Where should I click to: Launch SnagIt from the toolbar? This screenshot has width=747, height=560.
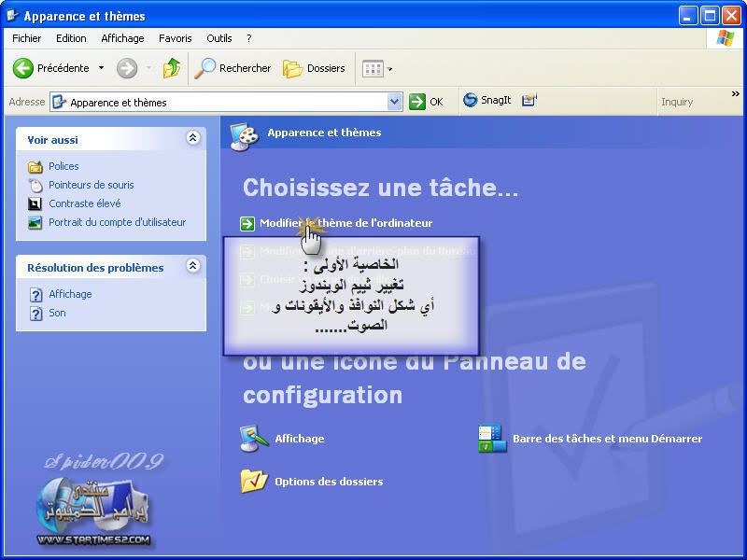point(486,100)
